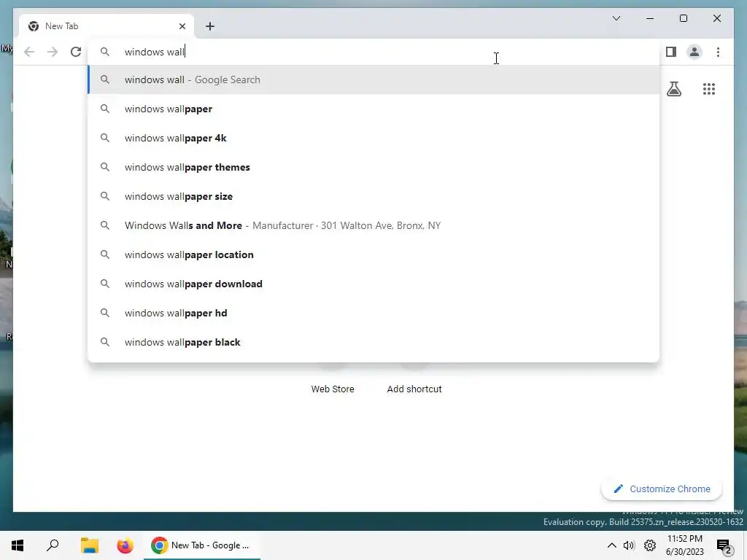Choose the 'windows wallpaper' suggestion
The image size is (747, 560).
coord(373,109)
